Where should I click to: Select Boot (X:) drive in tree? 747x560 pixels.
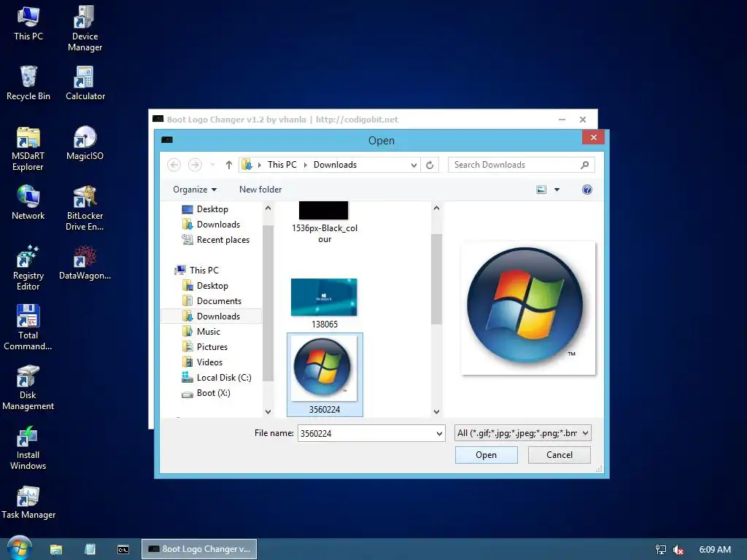pyautogui.click(x=206, y=393)
